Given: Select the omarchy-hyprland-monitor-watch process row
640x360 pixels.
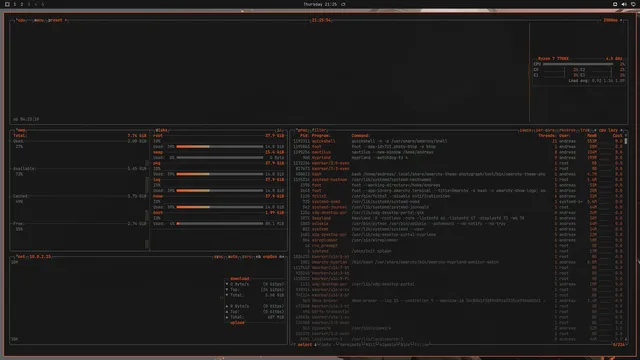Looking at the screenshot, I should (x=458, y=262).
